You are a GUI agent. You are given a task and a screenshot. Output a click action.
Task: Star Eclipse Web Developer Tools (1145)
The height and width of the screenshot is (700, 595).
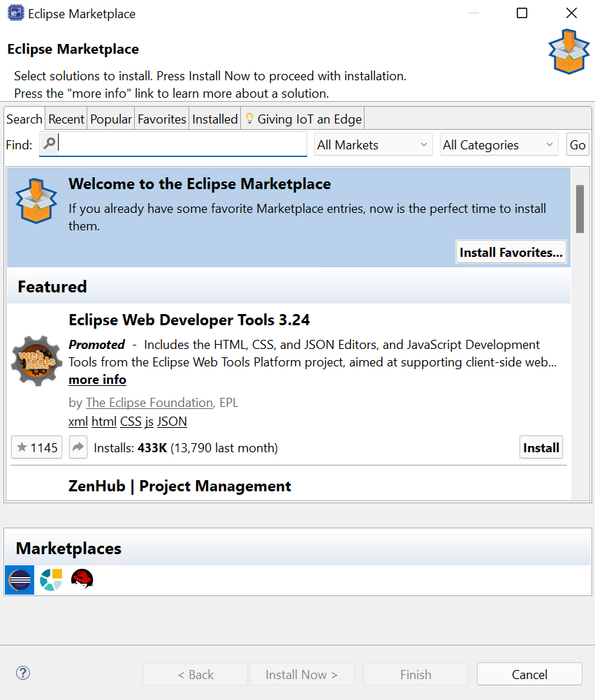pos(36,447)
